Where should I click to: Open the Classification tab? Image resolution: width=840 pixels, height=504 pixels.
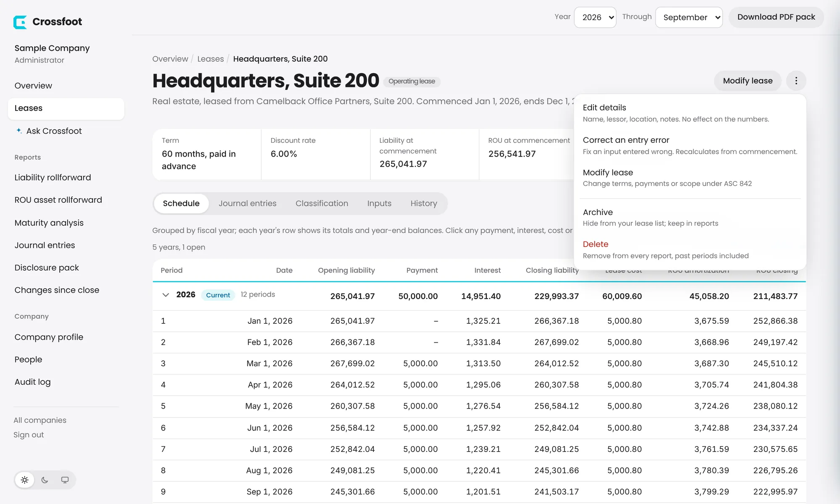tap(322, 203)
